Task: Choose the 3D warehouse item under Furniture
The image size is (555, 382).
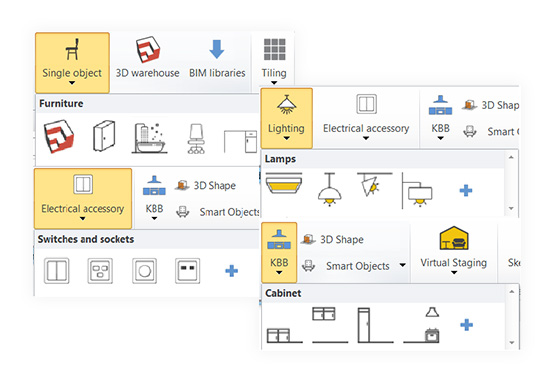Action: tap(59, 136)
